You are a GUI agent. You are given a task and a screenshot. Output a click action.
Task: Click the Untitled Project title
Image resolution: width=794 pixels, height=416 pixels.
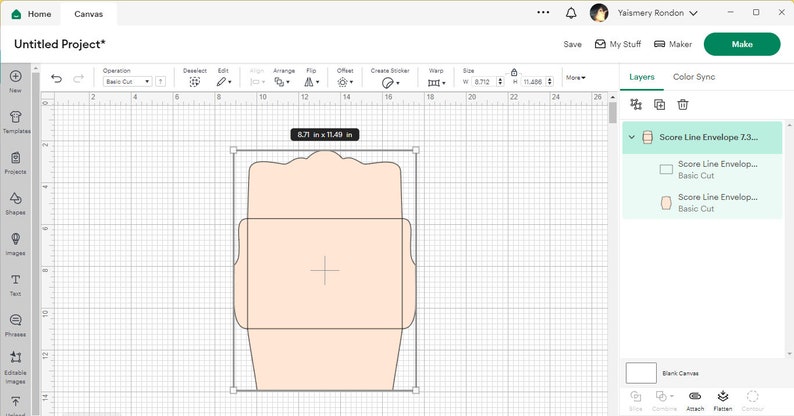(x=60, y=44)
